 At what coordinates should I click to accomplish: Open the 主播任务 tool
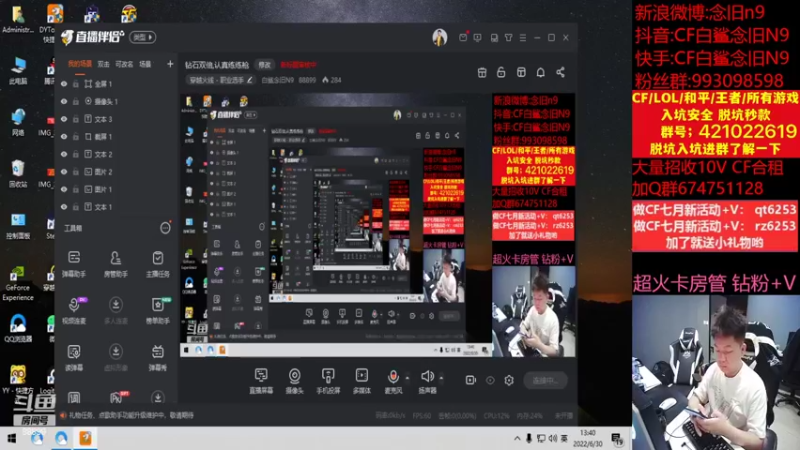158,263
